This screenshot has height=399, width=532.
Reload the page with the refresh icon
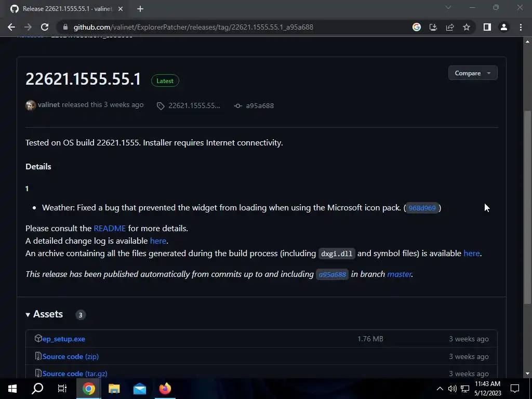(x=45, y=27)
